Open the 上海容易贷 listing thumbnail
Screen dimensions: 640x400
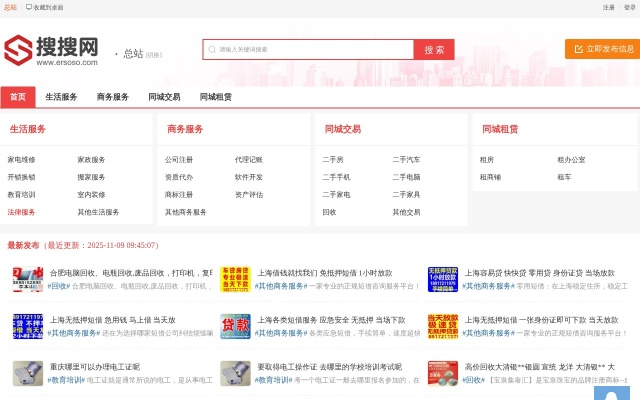(442, 279)
